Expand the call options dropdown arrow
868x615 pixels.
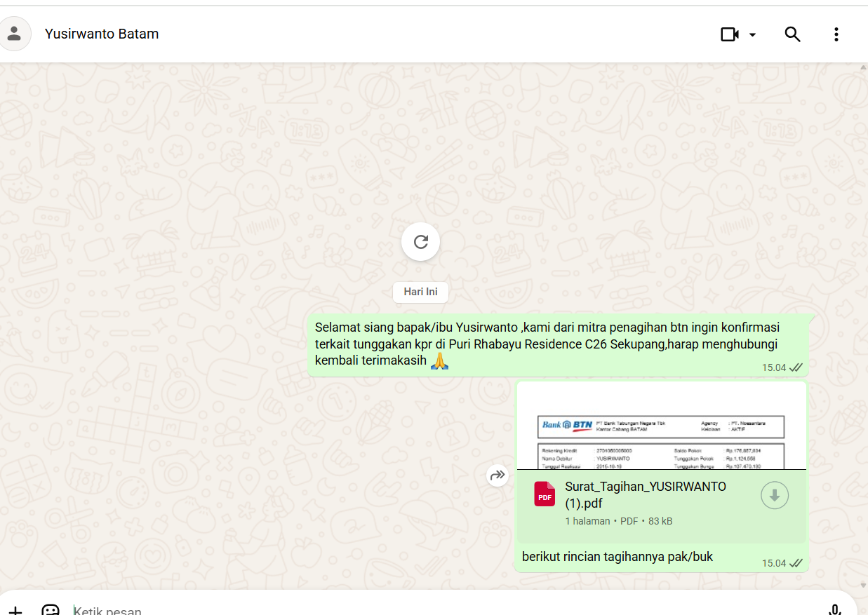click(753, 34)
